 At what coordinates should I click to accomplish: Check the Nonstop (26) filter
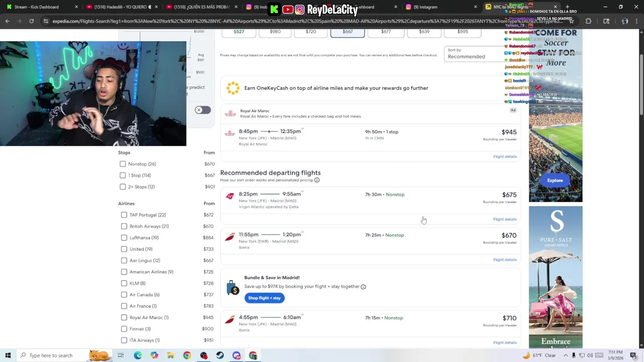123,164
